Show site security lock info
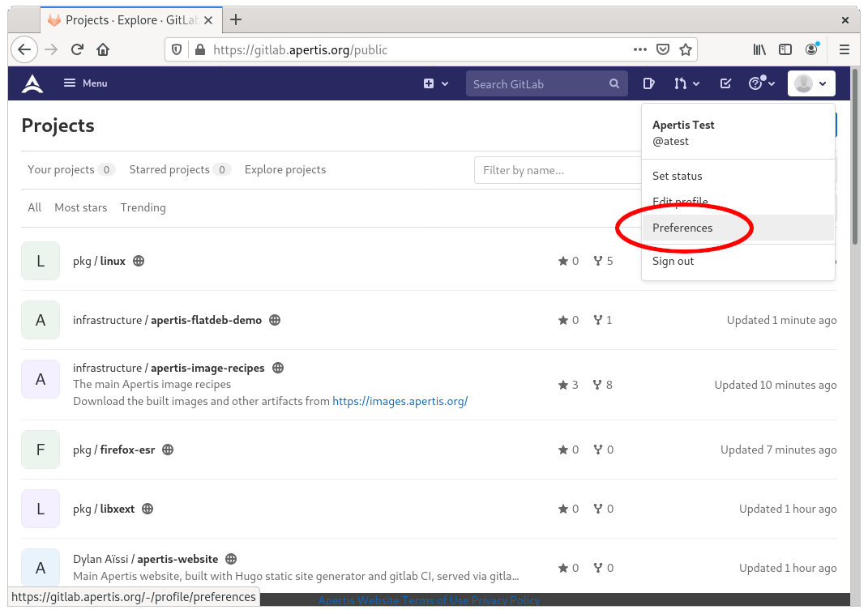 (x=200, y=49)
